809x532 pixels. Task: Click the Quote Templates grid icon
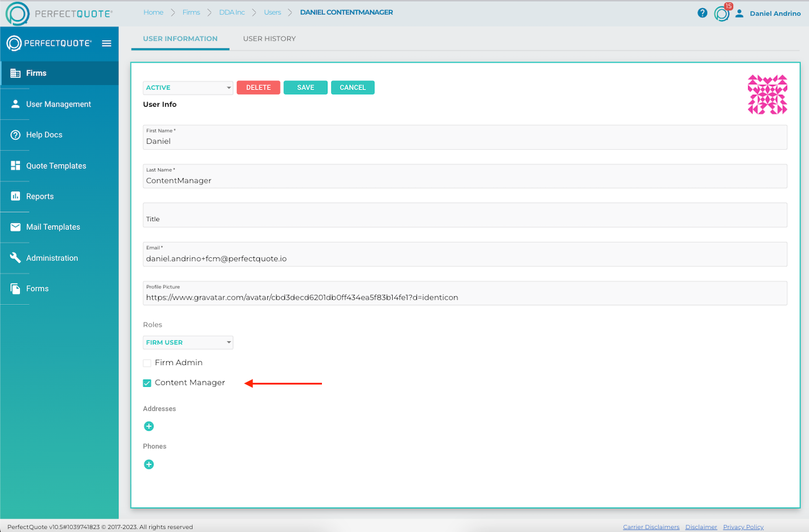15,166
